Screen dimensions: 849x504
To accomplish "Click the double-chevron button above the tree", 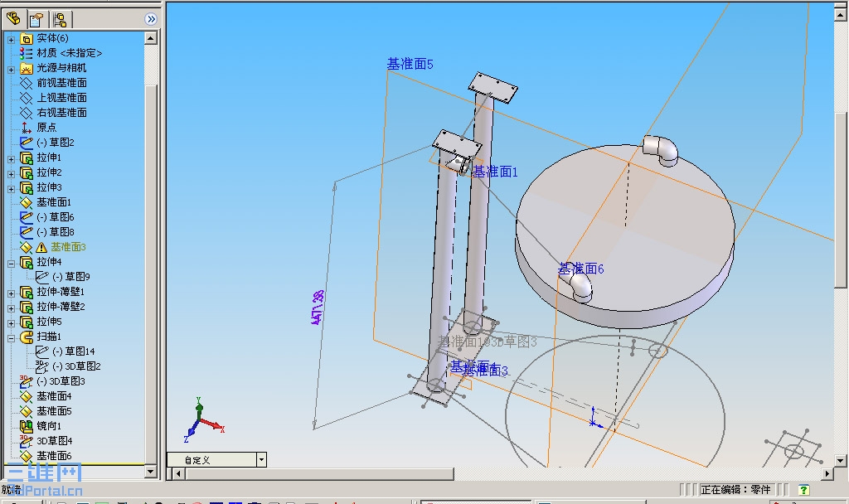I will 151,20.
